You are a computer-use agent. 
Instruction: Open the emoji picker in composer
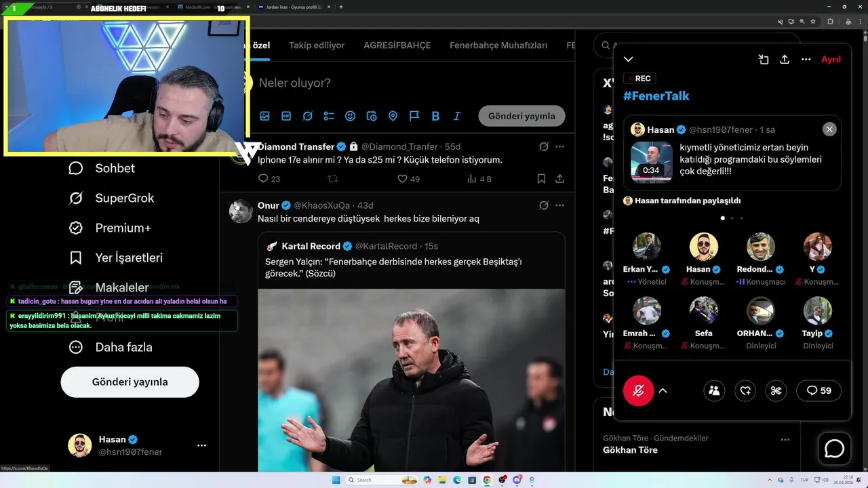point(350,116)
